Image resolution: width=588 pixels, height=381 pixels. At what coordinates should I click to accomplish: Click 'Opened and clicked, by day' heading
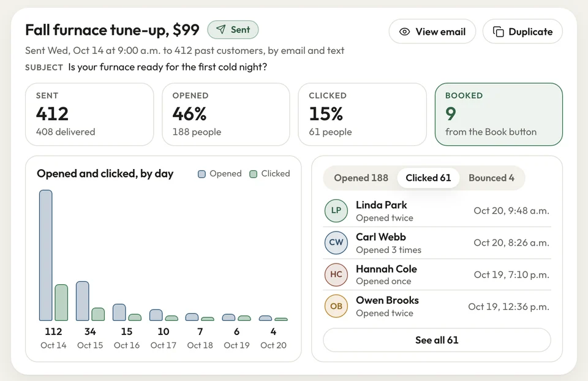pos(105,173)
